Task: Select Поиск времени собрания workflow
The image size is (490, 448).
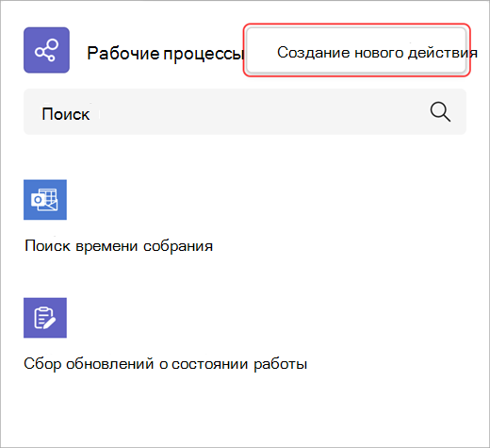Action: [x=119, y=246]
